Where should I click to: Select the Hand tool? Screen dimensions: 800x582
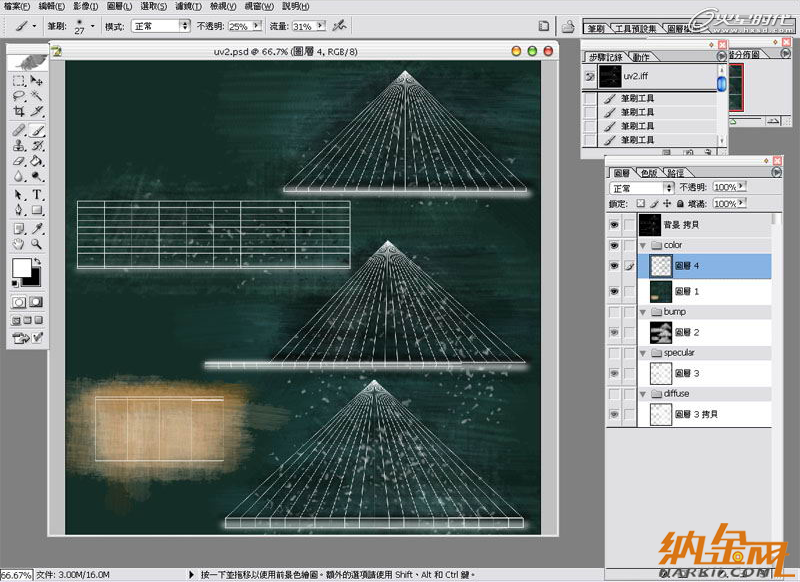19,243
